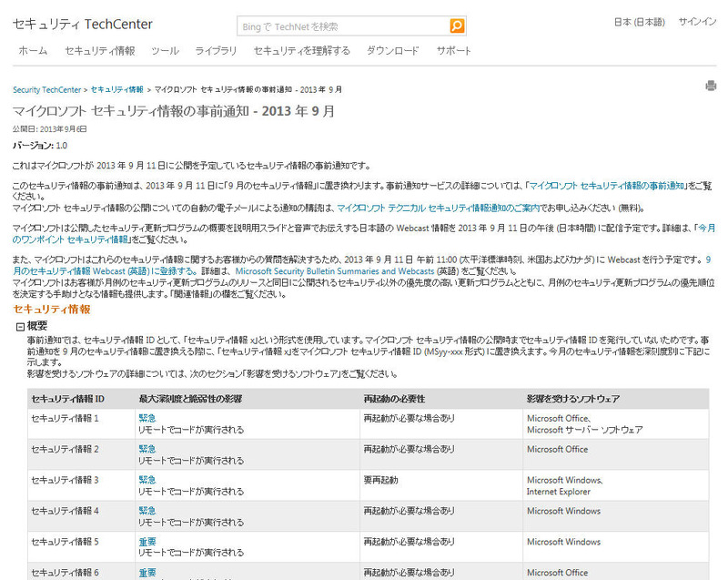Click 緊急 link in セキュリティ情報 3 row

[x=147, y=480]
